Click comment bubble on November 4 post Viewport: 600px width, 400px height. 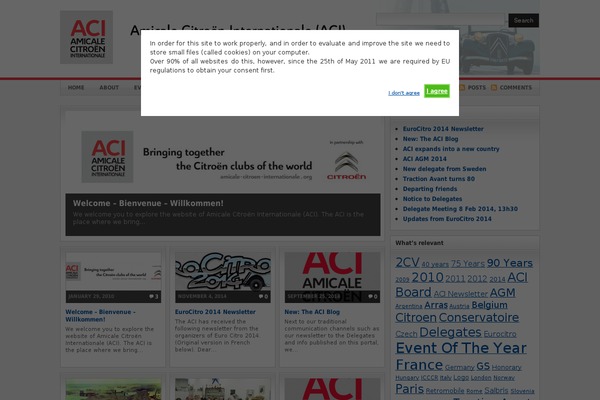(x=263, y=296)
